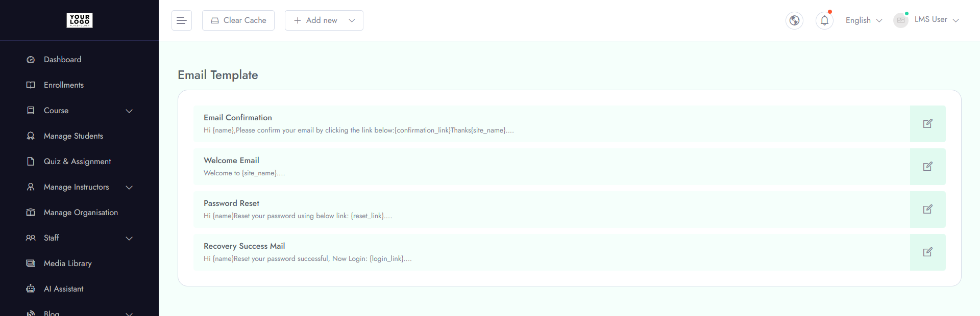Click the Quiz & Assignment file icon
Viewport: 980px width, 316px height.
[x=31, y=162]
